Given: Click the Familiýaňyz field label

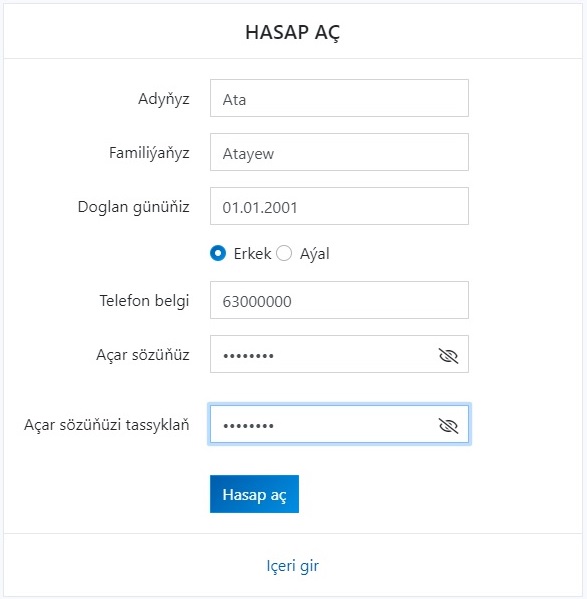Looking at the screenshot, I should [149, 153].
